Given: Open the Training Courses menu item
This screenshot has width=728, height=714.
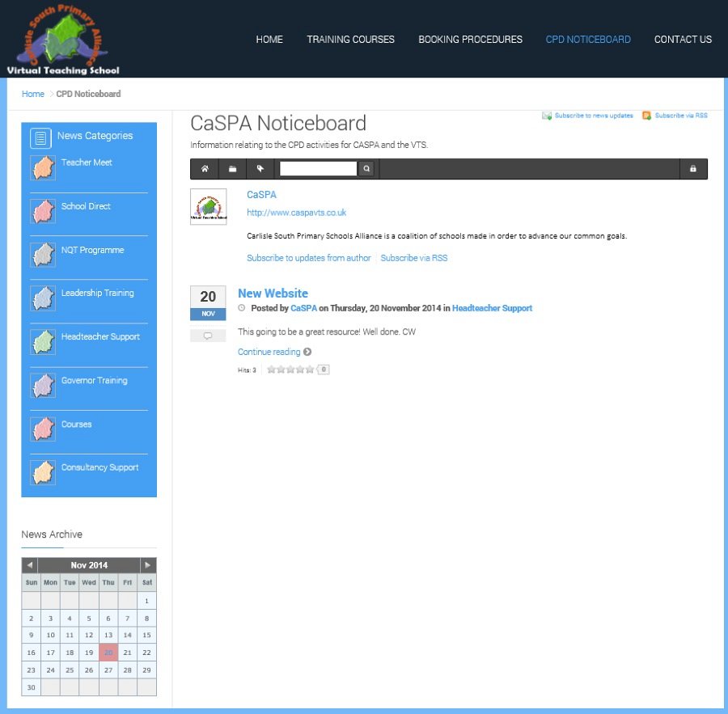Looking at the screenshot, I should click(350, 40).
